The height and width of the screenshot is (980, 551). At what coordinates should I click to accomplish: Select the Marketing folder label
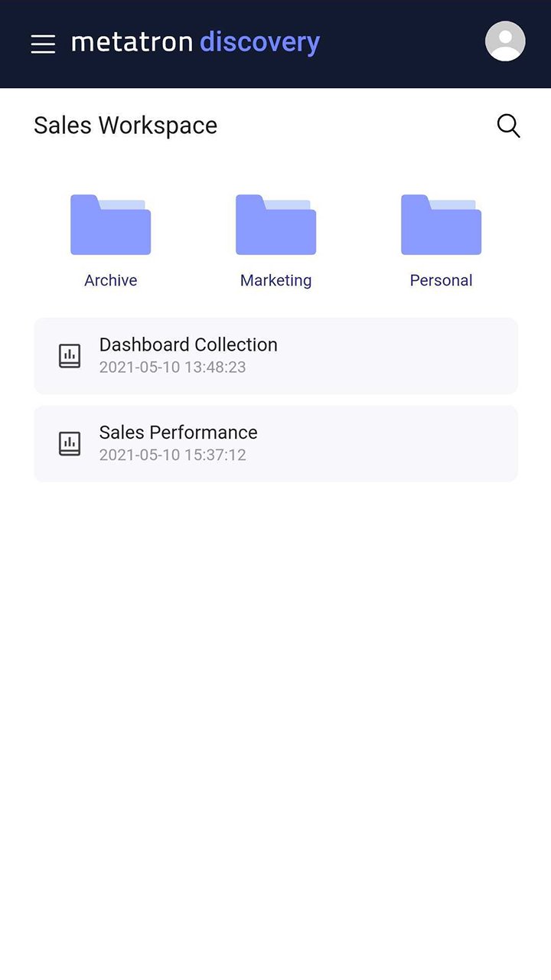pos(275,280)
